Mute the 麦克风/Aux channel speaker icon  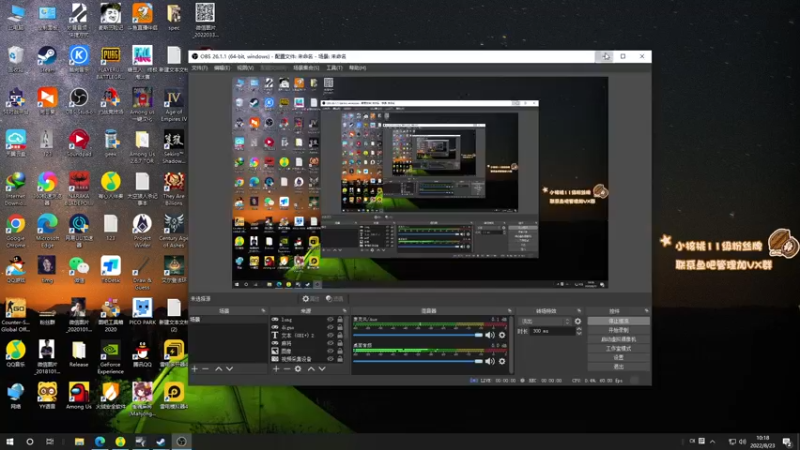pyautogui.click(x=490, y=335)
